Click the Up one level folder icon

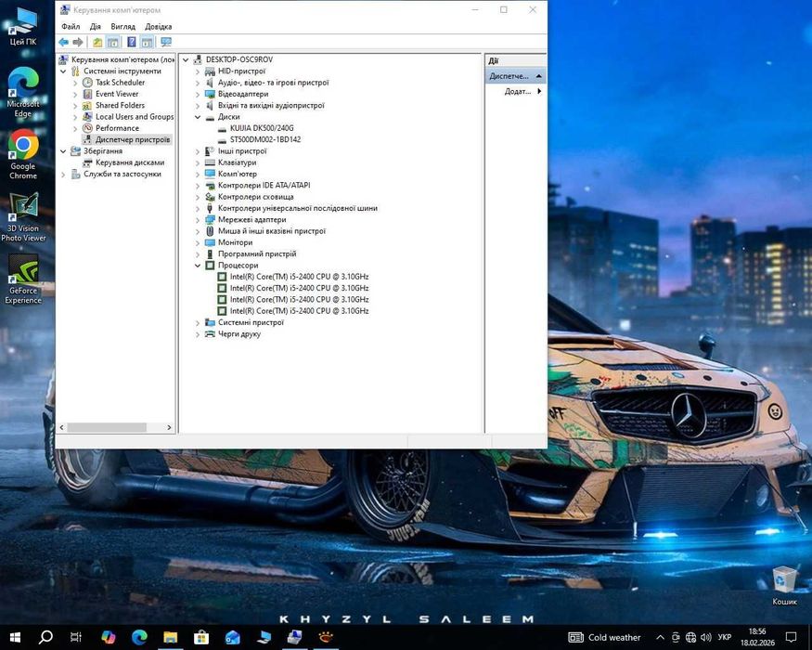(x=97, y=42)
